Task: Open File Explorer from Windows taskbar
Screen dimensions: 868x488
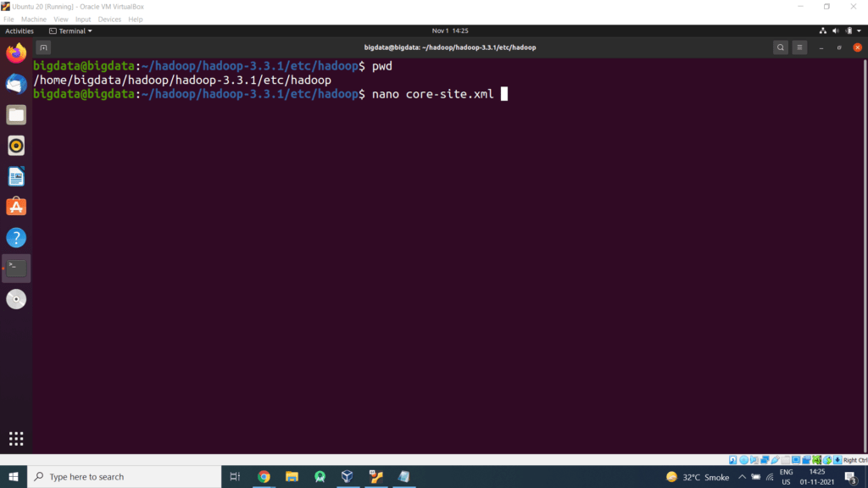Action: tap(292, 476)
